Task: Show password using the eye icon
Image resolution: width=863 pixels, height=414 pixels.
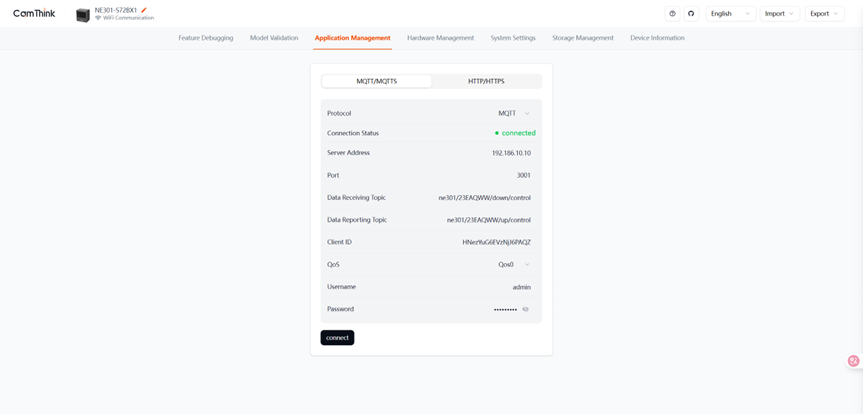Action: tap(526, 309)
